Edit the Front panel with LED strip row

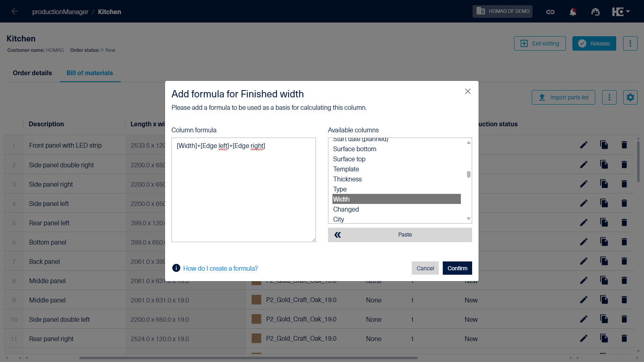584,145
